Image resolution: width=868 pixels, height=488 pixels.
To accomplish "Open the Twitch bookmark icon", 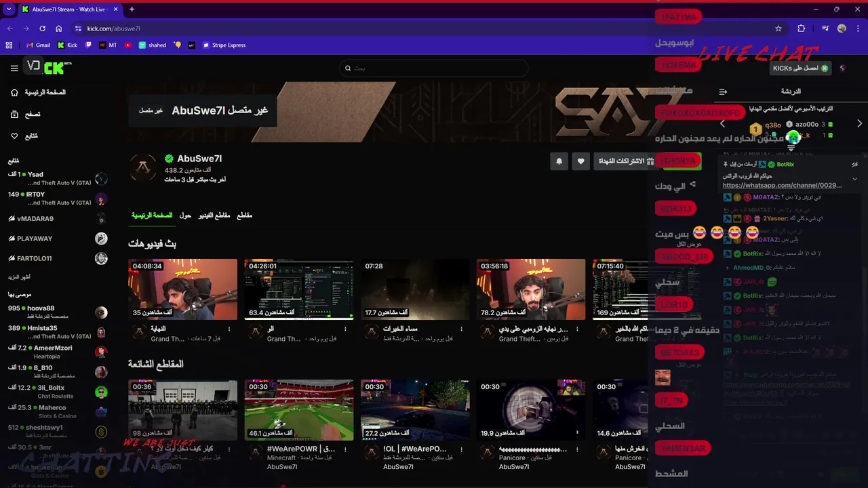I will pyautogui.click(x=88, y=45).
